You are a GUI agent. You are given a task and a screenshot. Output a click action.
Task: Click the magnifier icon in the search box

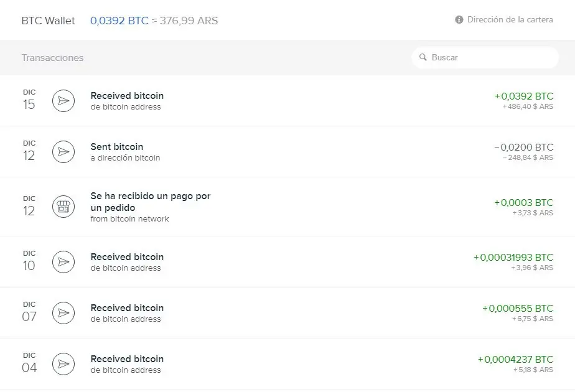click(x=423, y=57)
